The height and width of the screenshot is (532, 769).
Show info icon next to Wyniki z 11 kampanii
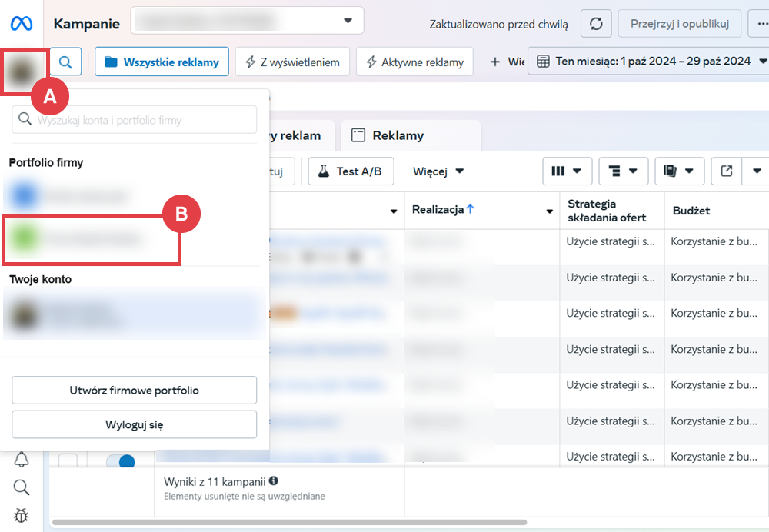point(274,481)
